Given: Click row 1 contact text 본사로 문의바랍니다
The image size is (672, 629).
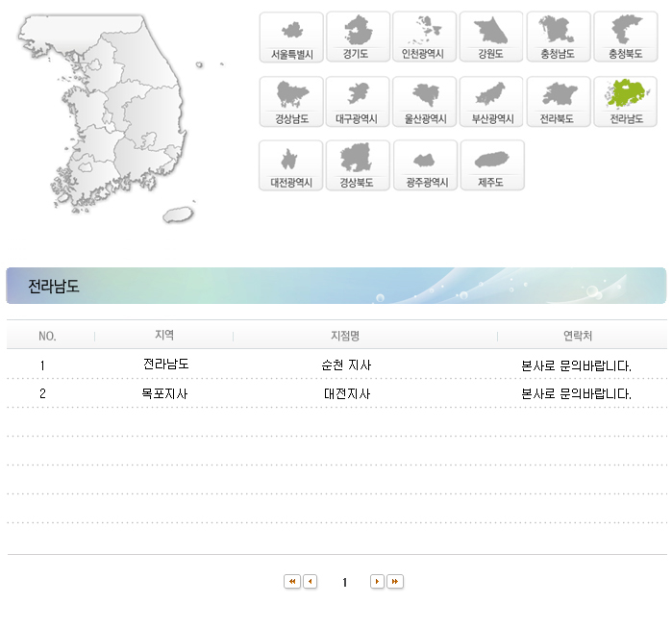Looking at the screenshot, I should tap(577, 365).
